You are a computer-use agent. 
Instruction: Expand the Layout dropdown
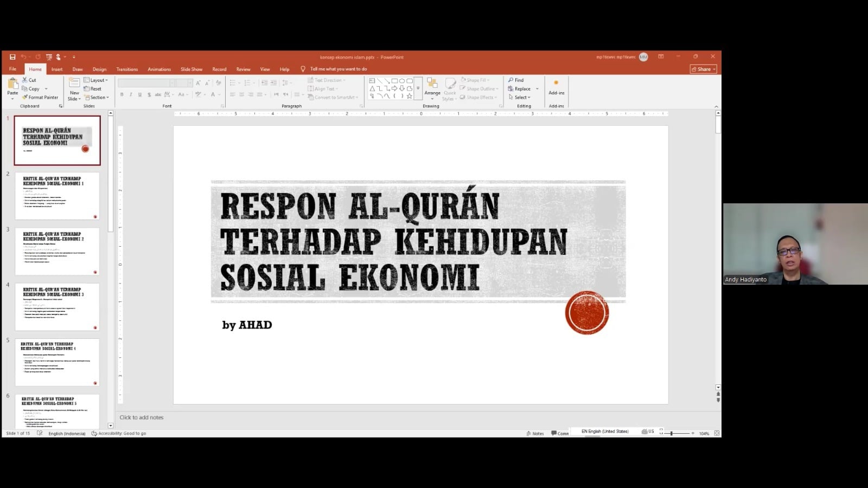click(x=96, y=80)
